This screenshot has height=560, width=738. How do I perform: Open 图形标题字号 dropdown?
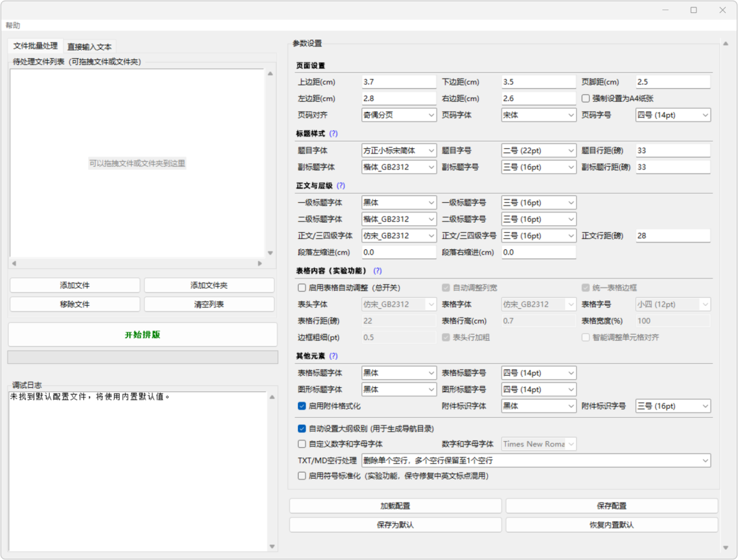coord(538,389)
